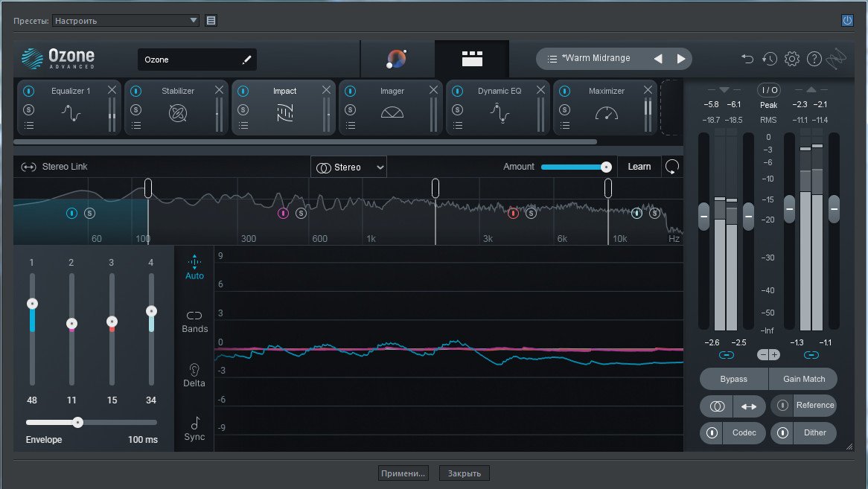Click the Bypass button
This screenshot has width=868, height=489.
point(733,379)
